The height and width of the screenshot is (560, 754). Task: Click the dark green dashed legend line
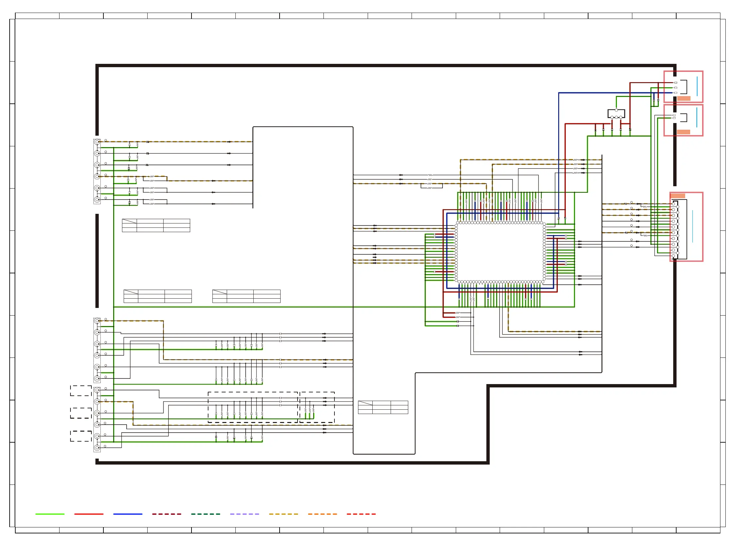(x=206, y=514)
